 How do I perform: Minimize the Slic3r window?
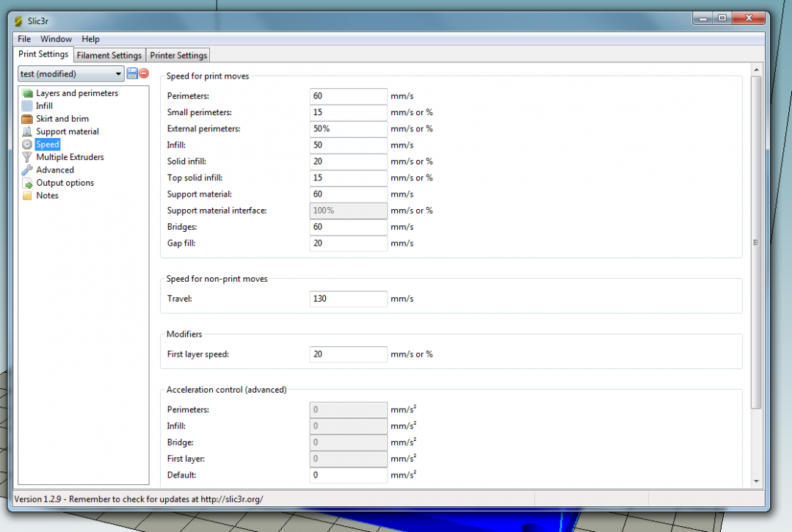[x=702, y=18]
